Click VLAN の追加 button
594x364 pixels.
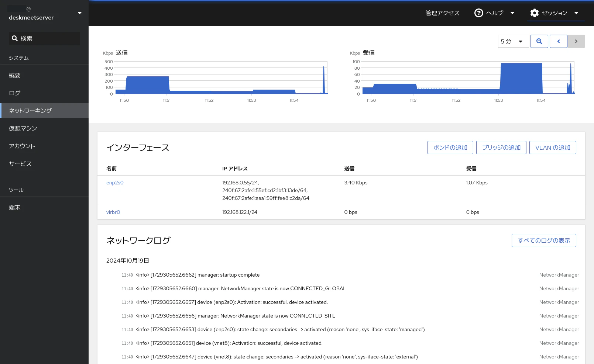tap(553, 148)
